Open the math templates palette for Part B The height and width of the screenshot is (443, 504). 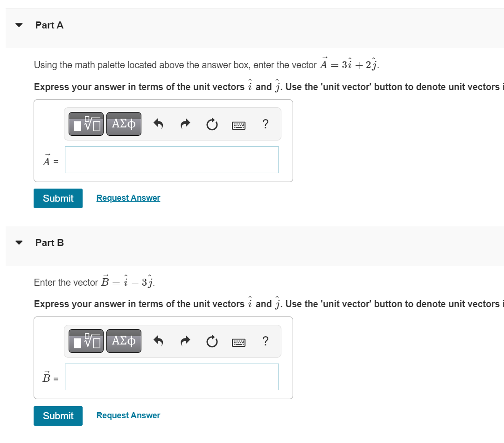point(86,341)
